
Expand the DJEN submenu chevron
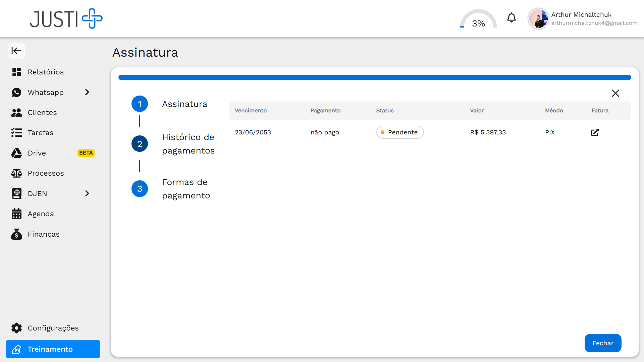pos(87,193)
